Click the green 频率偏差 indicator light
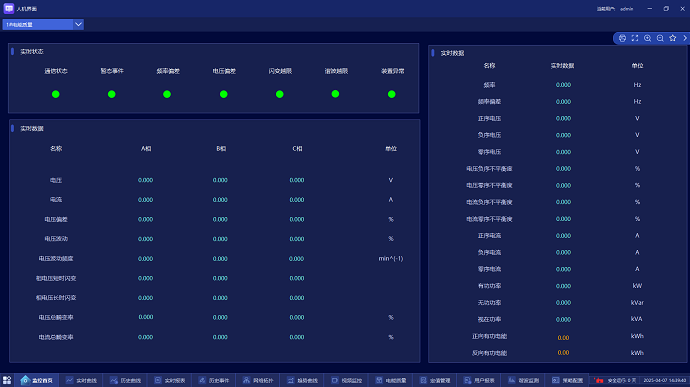Viewport: 690px width, 387px height. pos(167,94)
